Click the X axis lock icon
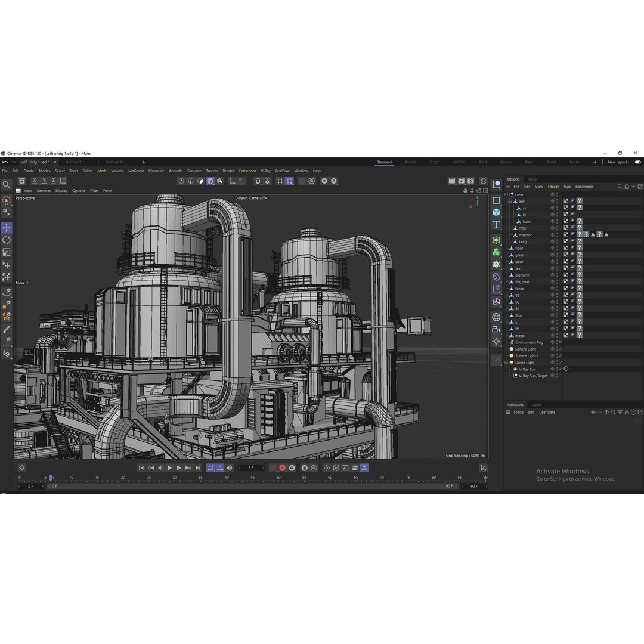Image resolution: width=644 pixels, height=644 pixels. coord(33,181)
